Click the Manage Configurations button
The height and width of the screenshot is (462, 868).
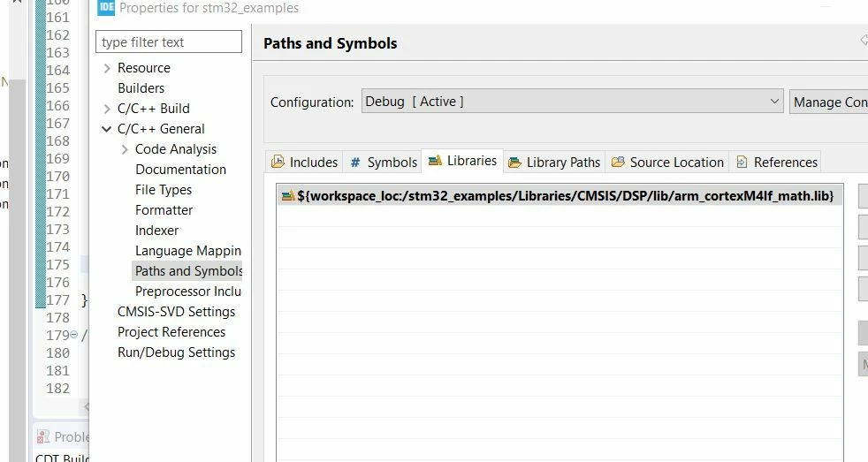click(x=829, y=102)
